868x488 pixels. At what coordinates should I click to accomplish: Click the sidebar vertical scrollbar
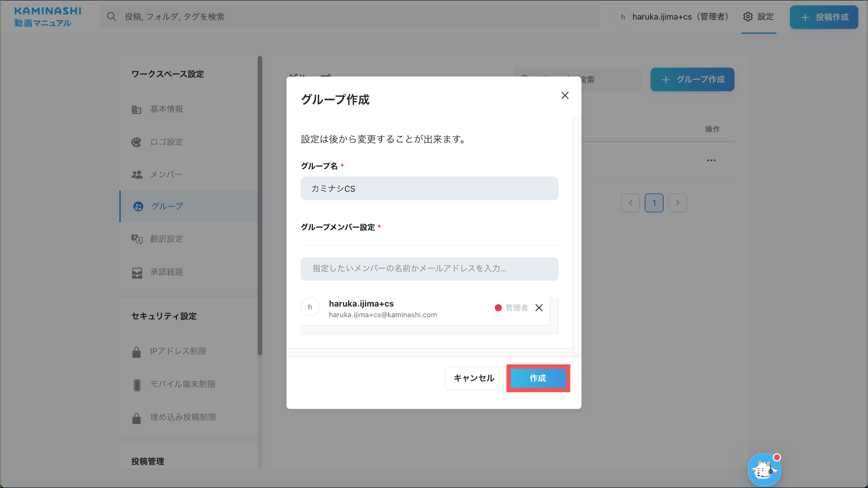[260, 206]
